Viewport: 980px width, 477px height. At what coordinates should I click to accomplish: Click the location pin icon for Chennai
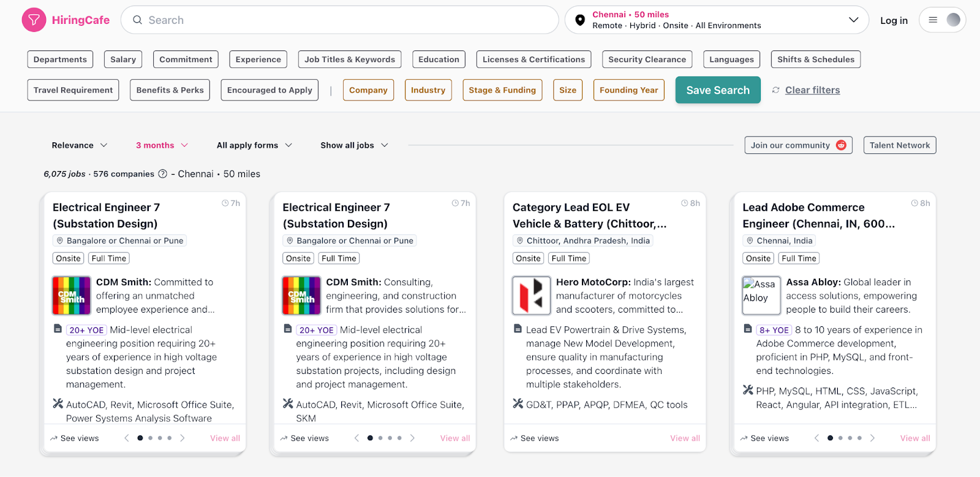pyautogui.click(x=580, y=20)
